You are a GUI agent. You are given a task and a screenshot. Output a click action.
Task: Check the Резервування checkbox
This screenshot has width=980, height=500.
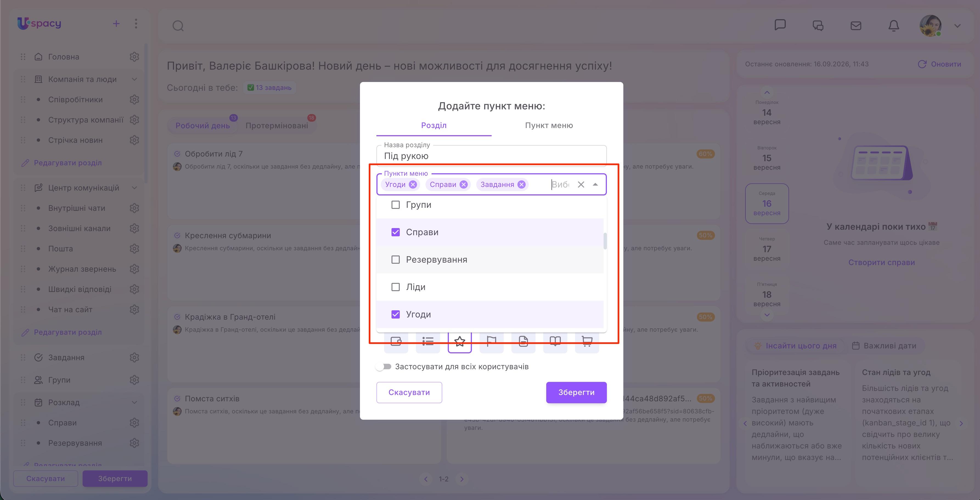coord(396,260)
